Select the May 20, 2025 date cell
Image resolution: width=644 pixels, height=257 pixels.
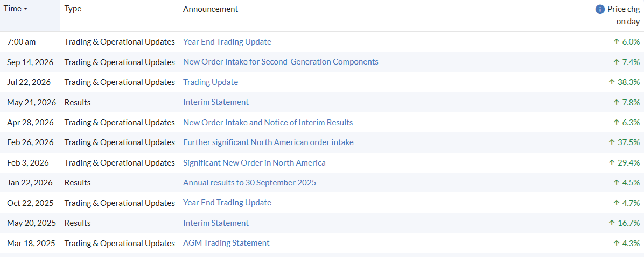point(31,223)
